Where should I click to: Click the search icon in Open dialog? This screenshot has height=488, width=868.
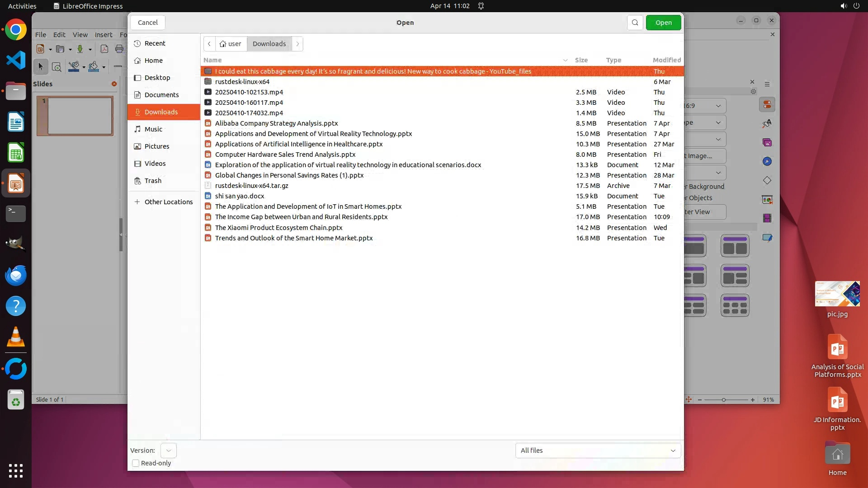[x=635, y=23]
